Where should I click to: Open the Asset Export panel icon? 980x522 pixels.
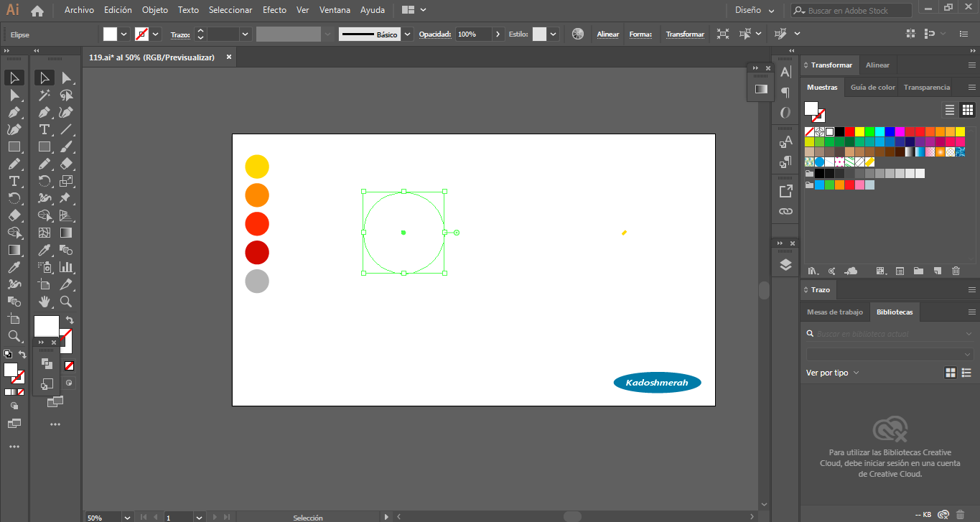tap(785, 191)
